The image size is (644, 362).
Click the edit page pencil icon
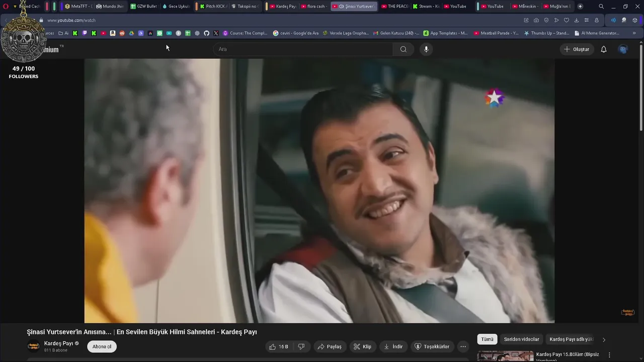click(x=526, y=20)
